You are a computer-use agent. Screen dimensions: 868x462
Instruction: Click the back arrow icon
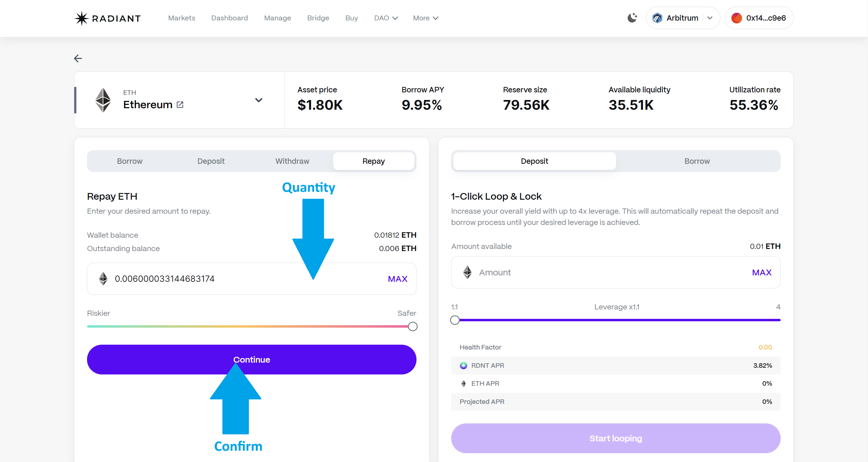(78, 58)
